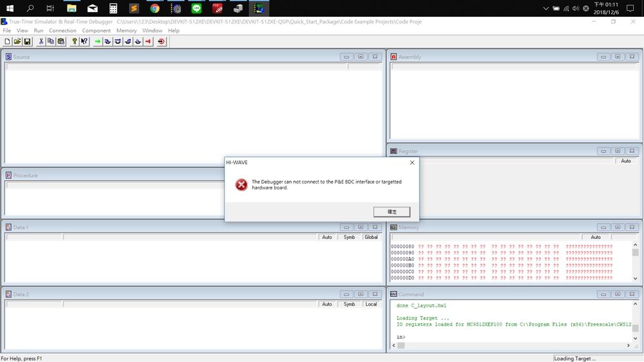644x362 pixels.
Task: Maximize the Source panel
Action: click(360, 57)
